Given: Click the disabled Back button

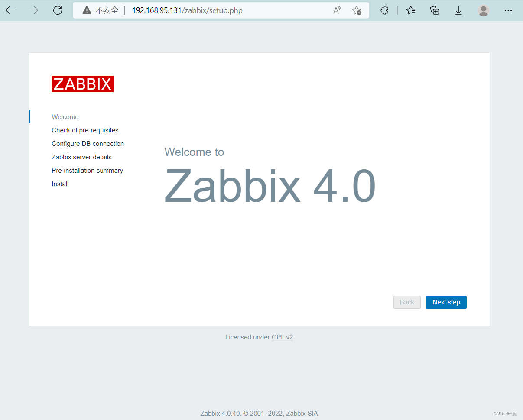Looking at the screenshot, I should tap(407, 302).
